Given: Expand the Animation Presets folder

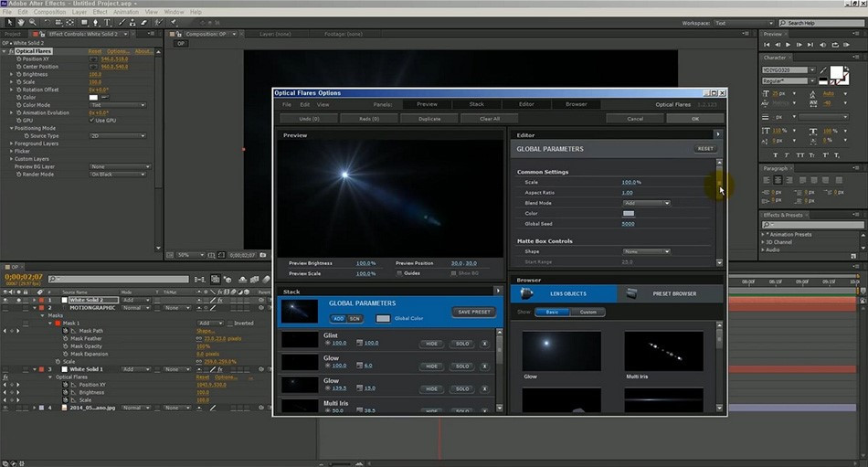Looking at the screenshot, I should [x=763, y=234].
